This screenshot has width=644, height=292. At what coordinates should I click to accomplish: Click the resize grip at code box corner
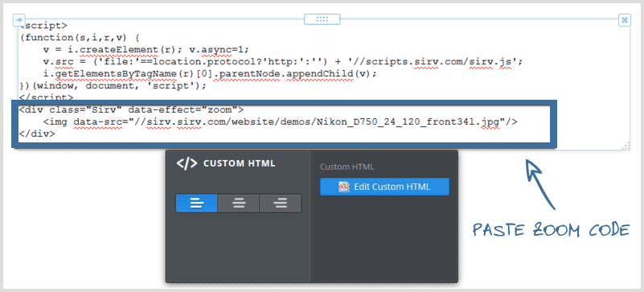[x=626, y=146]
